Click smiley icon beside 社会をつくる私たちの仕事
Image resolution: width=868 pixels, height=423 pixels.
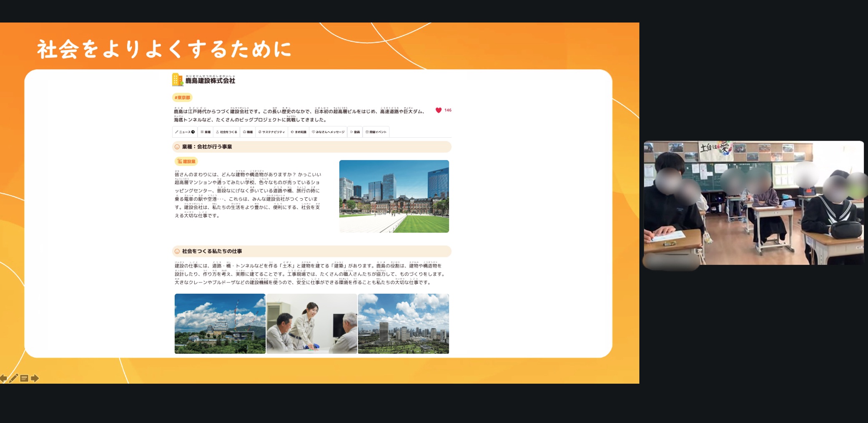(177, 251)
